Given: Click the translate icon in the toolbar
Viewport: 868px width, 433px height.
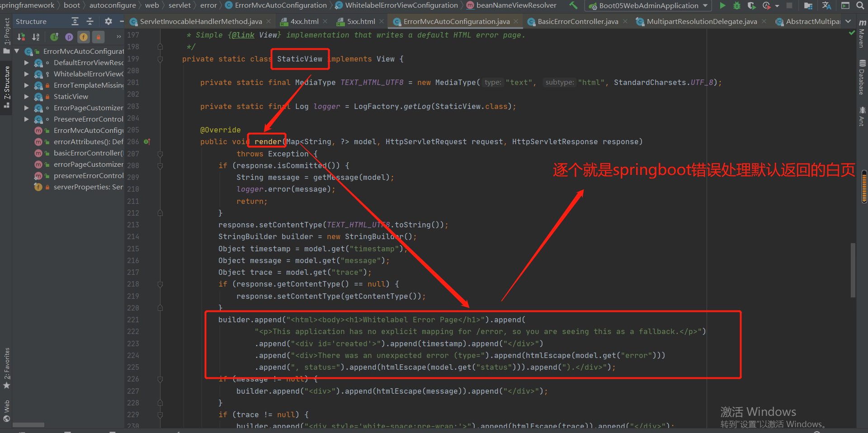Looking at the screenshot, I should pyautogui.click(x=827, y=5).
